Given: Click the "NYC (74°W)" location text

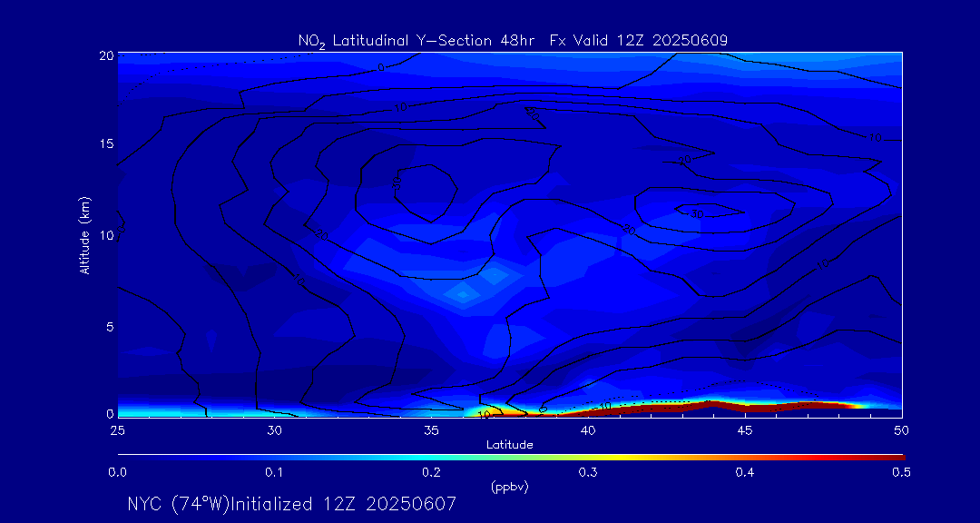Looking at the screenshot, I should coord(178,504).
